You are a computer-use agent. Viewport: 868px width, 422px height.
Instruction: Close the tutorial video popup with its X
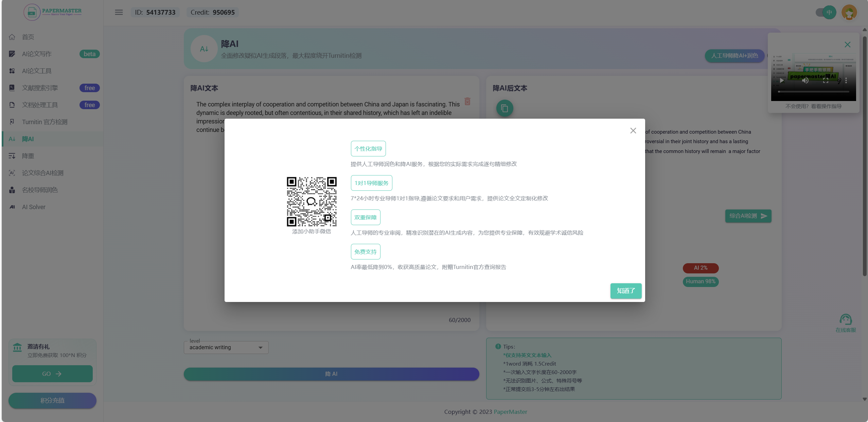847,45
